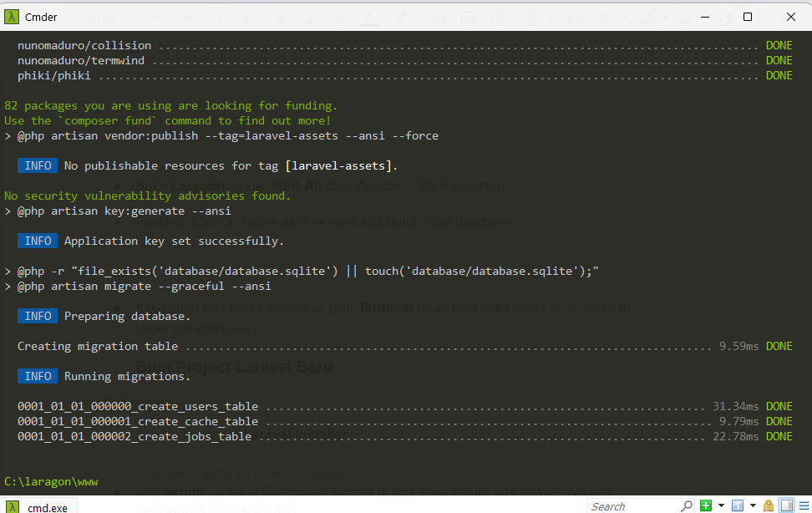
Task: Click the Cmder title bar text
Action: click(41, 17)
